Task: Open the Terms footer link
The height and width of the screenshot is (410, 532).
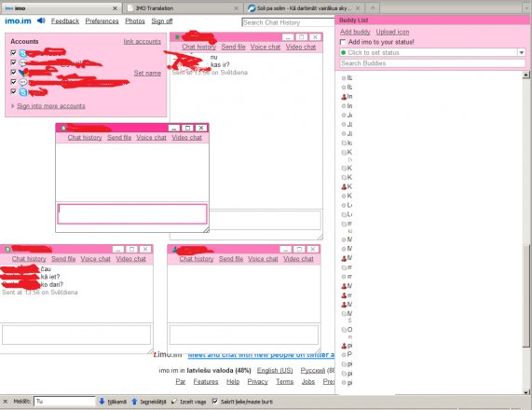Action: coord(285,381)
